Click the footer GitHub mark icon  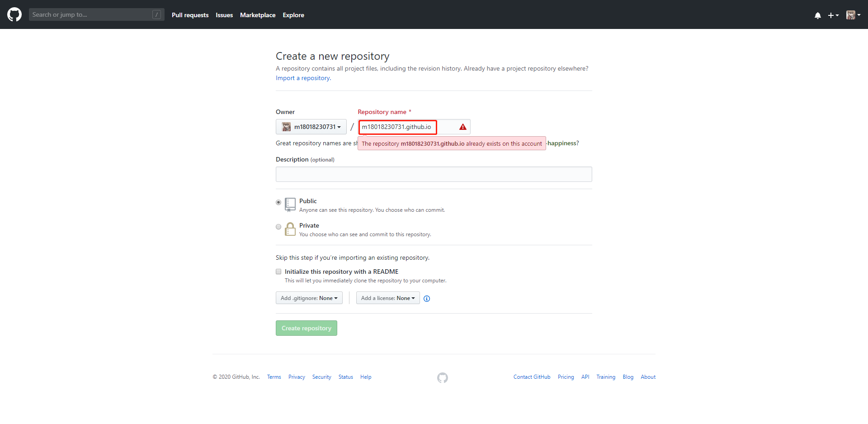tap(443, 377)
